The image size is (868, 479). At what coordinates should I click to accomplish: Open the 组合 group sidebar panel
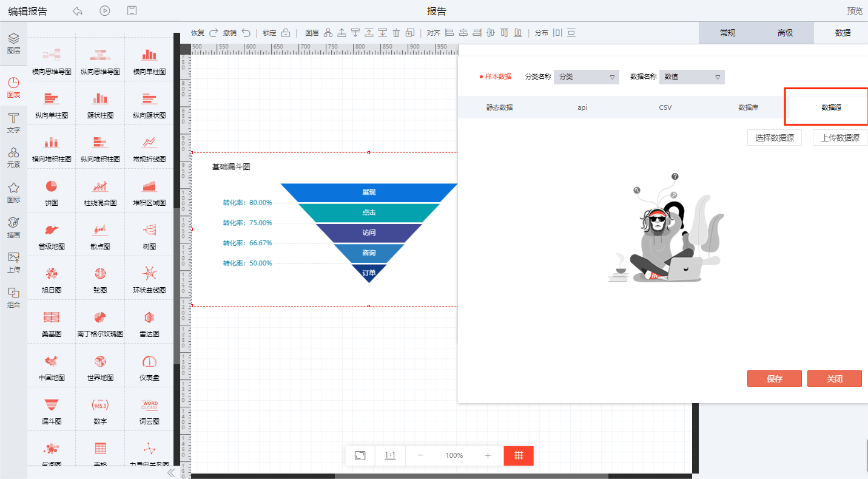13,298
